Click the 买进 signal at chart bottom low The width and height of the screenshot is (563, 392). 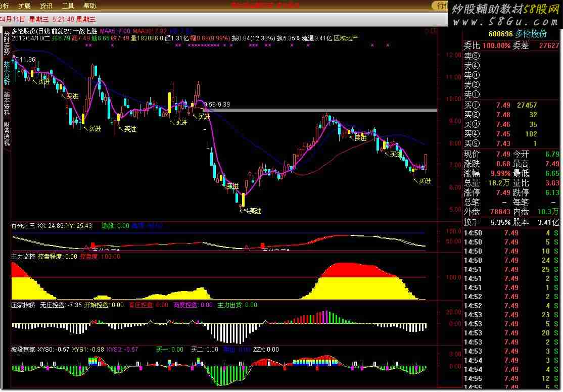pyautogui.click(x=254, y=211)
